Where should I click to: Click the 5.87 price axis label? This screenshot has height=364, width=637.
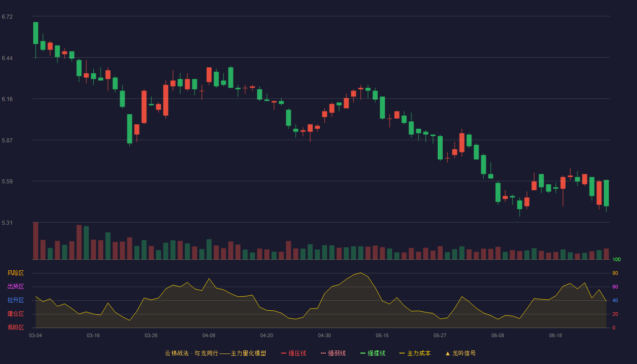pyautogui.click(x=7, y=141)
